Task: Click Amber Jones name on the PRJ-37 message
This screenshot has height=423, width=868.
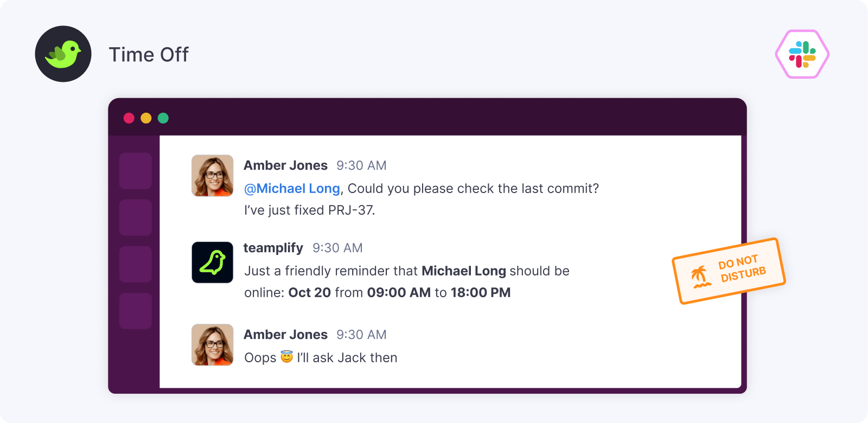Action: point(285,165)
